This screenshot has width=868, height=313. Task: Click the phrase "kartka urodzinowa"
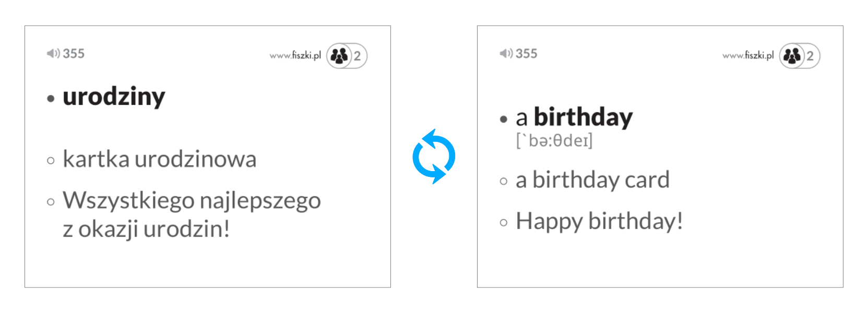159,159
